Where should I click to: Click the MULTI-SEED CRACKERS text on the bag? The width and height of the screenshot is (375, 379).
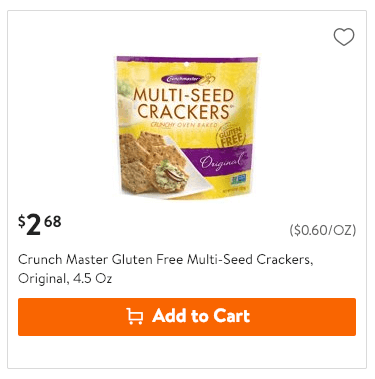(x=183, y=104)
